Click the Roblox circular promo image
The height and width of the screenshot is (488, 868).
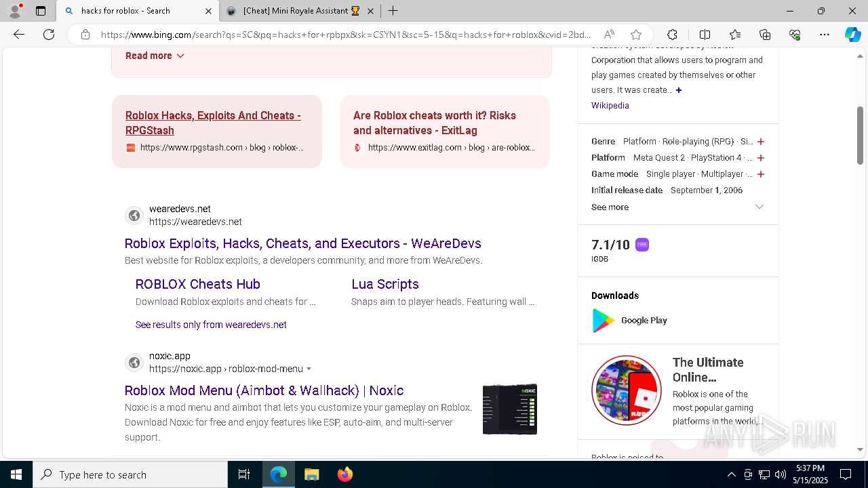627,390
